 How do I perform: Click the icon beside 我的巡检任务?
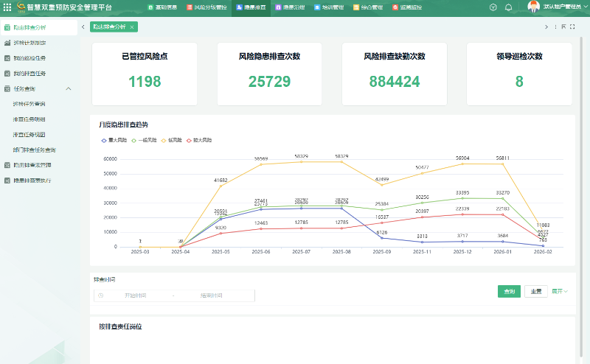coord(7,58)
